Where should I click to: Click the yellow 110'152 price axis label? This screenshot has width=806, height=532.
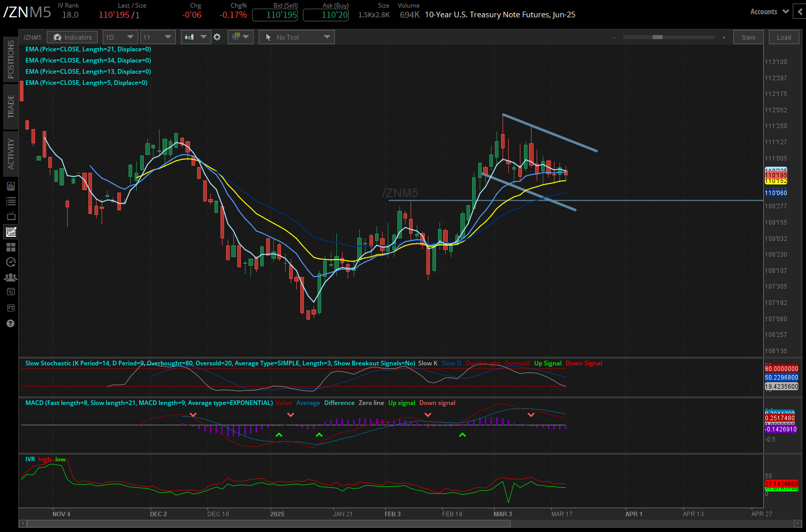(x=776, y=181)
